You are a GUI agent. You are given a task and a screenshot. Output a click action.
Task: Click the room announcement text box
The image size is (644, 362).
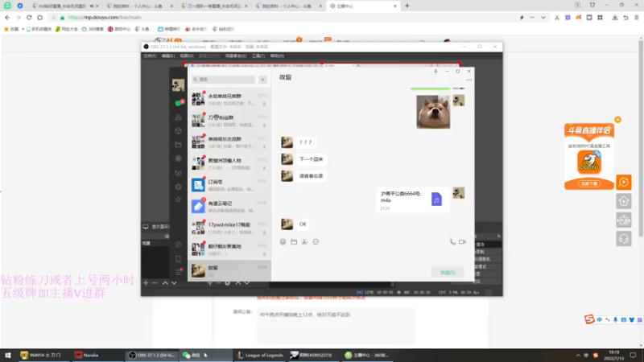(336, 327)
